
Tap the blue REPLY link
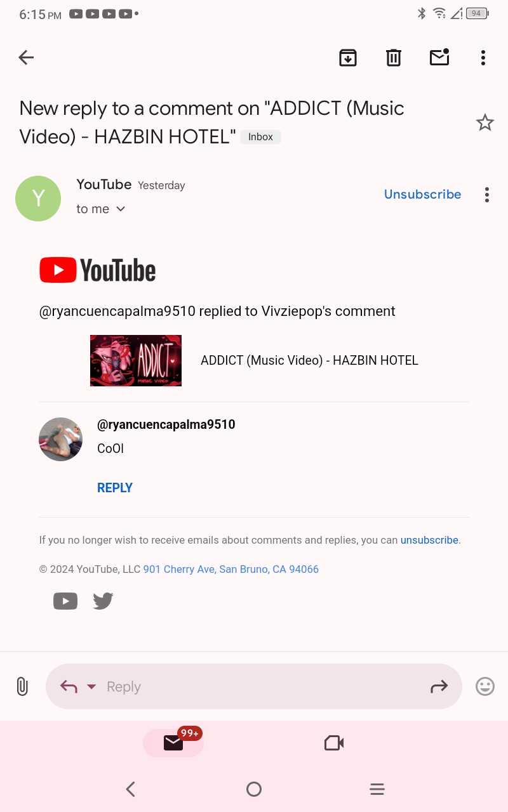115,488
